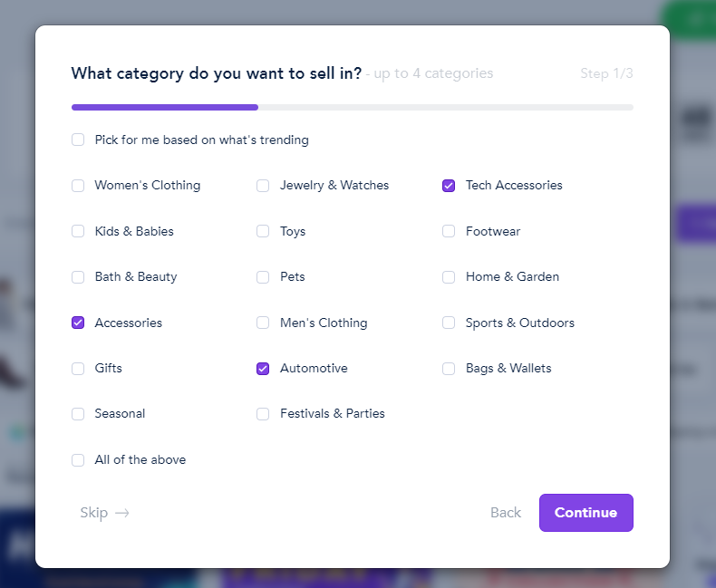The height and width of the screenshot is (588, 716).
Task: Tick the Pets checkbox
Action: pyautogui.click(x=263, y=277)
